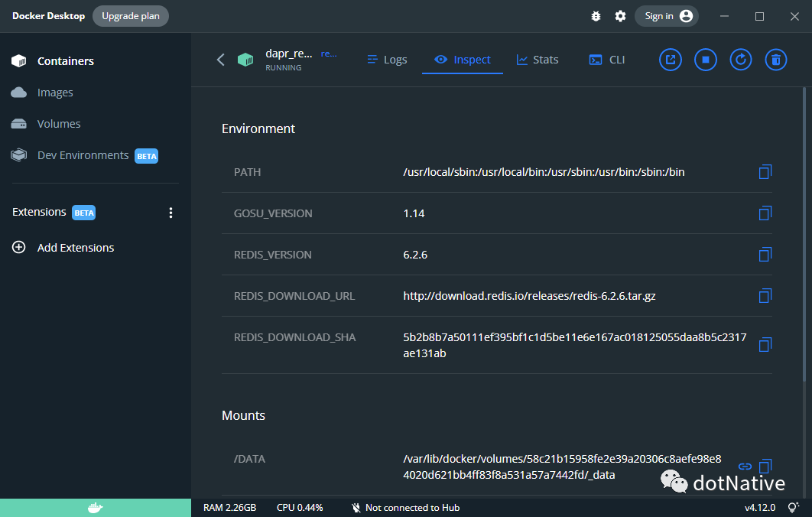Click the Inspect panel vertical scrollbar

coord(804,236)
